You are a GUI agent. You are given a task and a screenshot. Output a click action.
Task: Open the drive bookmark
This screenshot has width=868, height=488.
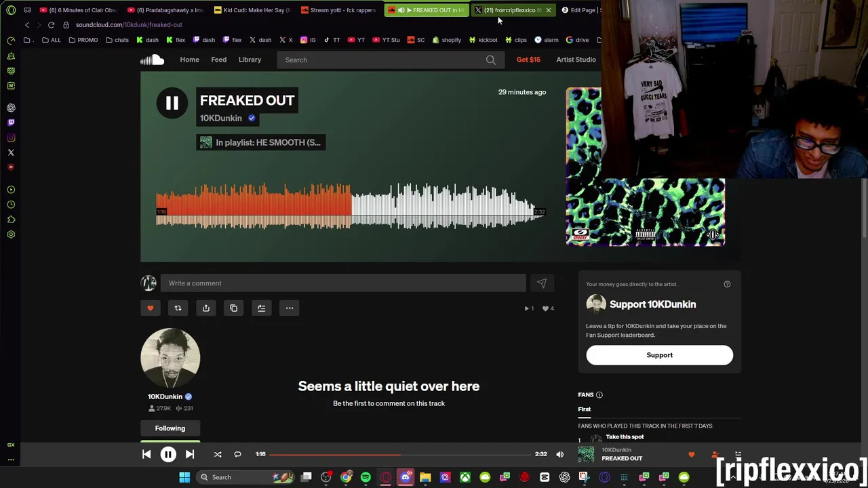pos(577,40)
